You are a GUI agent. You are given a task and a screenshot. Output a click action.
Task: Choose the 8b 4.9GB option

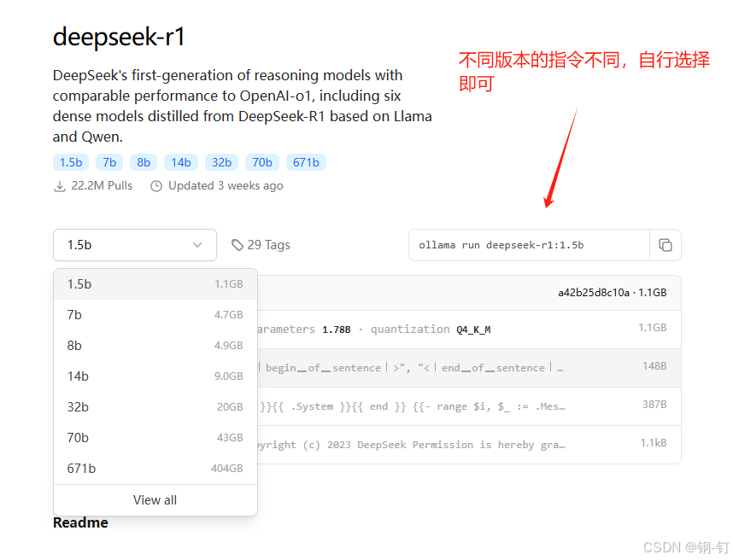coord(155,346)
